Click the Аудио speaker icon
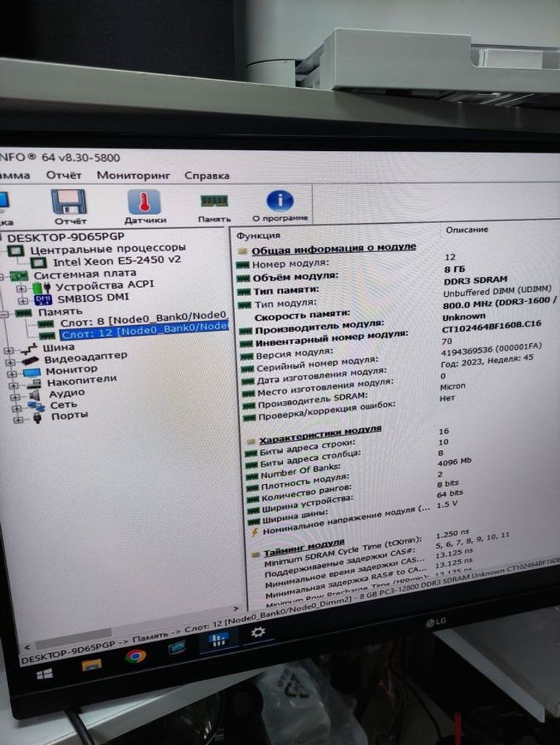Viewport: 560px width, 745px height. click(35, 395)
